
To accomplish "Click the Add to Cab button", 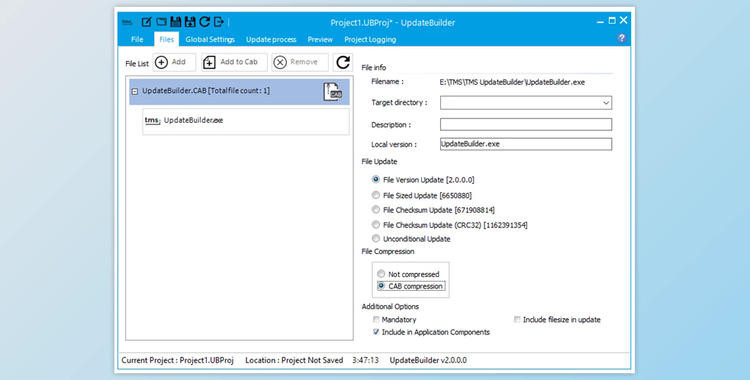I will (x=234, y=62).
